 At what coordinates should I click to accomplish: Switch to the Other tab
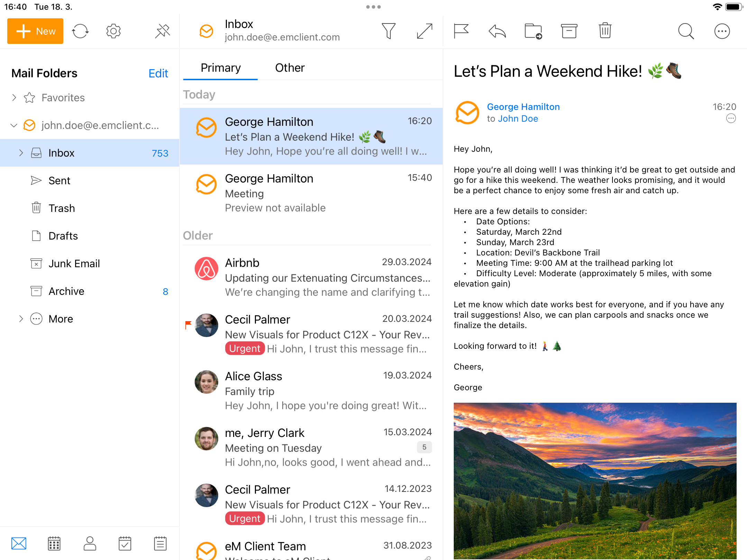[x=289, y=68]
